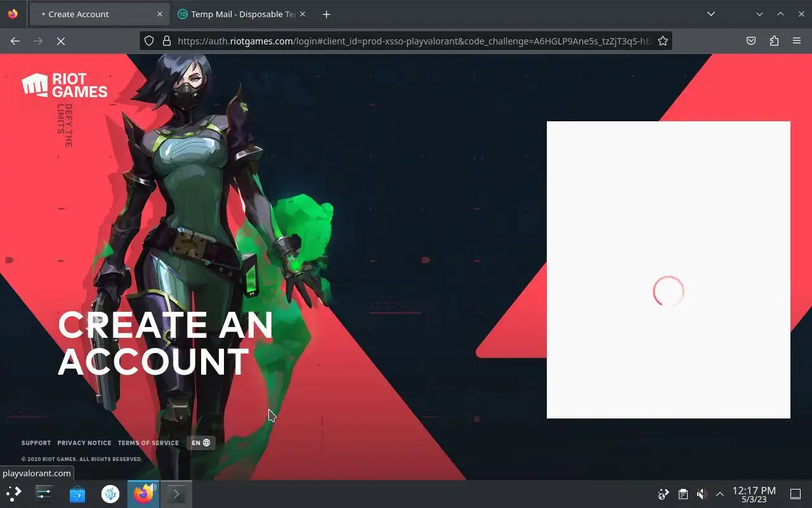This screenshot has height=508, width=812.
Task: Click the window keep-above chevron button
Action: pos(781,14)
